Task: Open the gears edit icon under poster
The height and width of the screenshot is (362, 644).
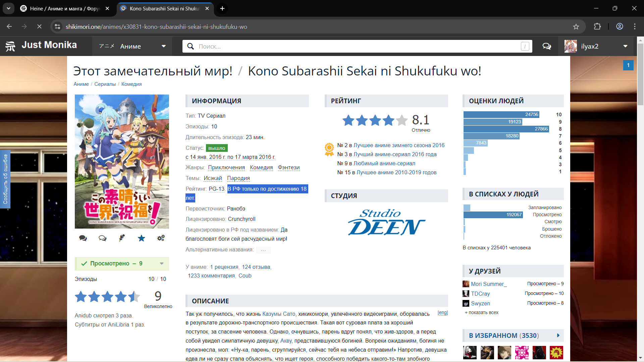Action: pyautogui.click(x=161, y=238)
